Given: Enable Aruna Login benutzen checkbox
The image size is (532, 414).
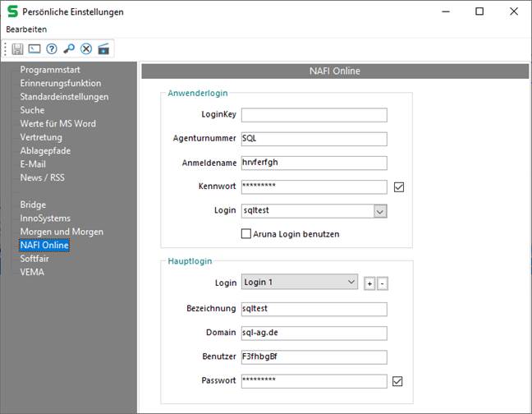Looking at the screenshot, I should coord(246,234).
